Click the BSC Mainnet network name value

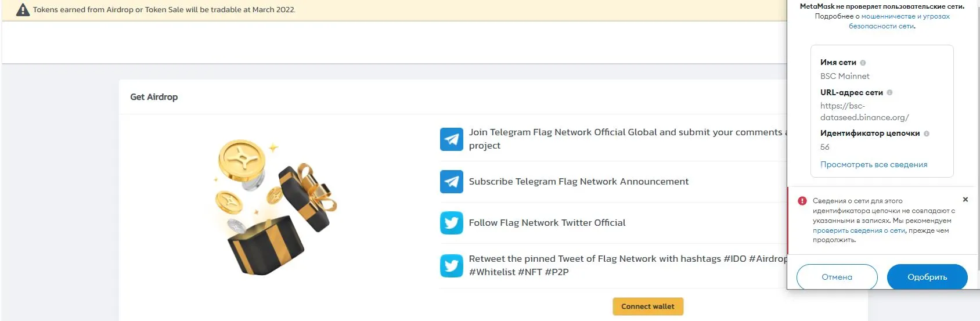[845, 76]
